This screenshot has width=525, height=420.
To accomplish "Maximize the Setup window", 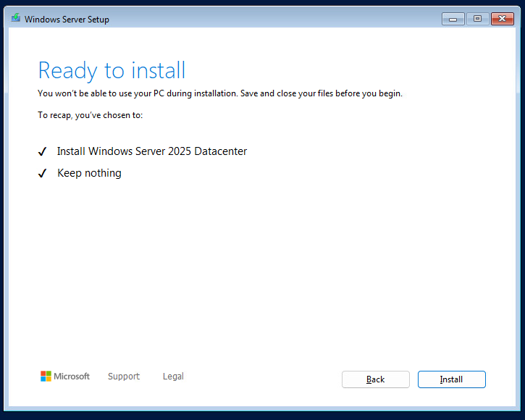I will [476, 19].
